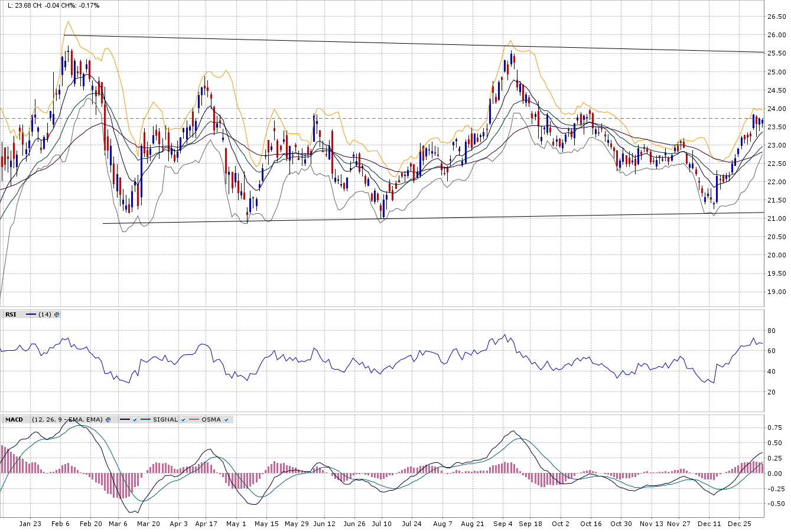
Task: Click the RSI indicator label
Action: click(x=11, y=315)
